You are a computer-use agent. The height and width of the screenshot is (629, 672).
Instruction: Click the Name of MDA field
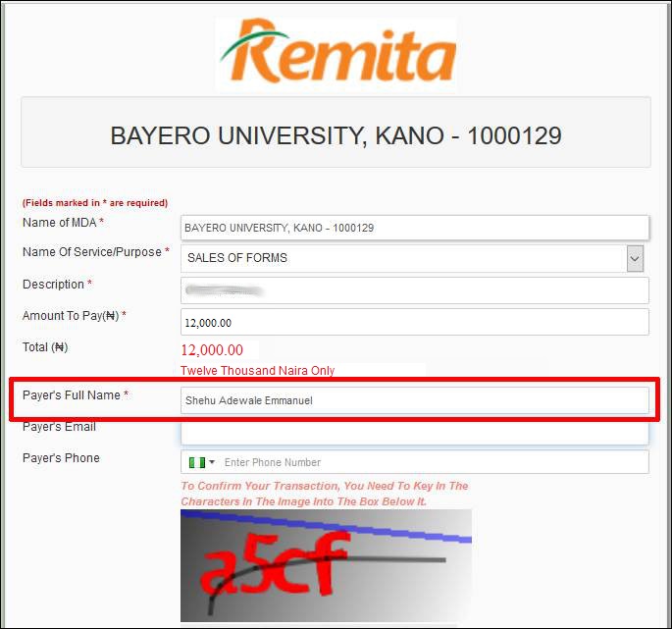coord(414,228)
